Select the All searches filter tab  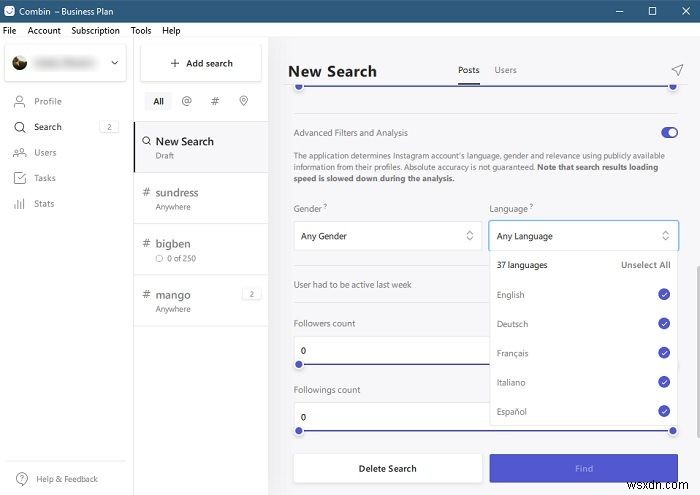click(158, 101)
